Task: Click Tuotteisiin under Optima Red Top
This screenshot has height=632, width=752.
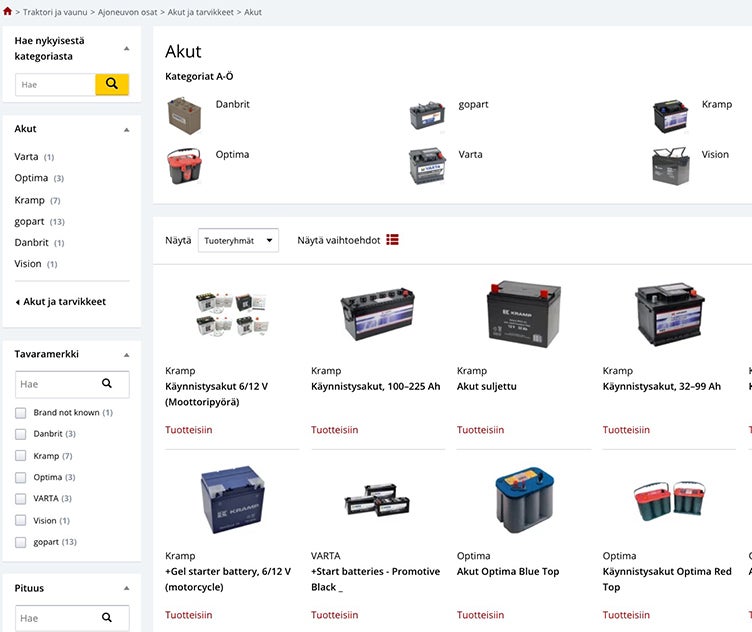Action: (x=626, y=615)
